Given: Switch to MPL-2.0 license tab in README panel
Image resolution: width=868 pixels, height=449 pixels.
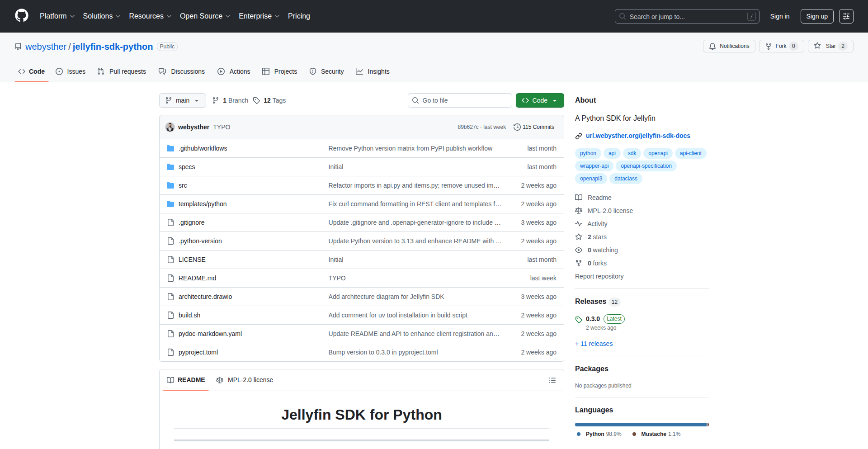Looking at the screenshot, I should (245, 380).
